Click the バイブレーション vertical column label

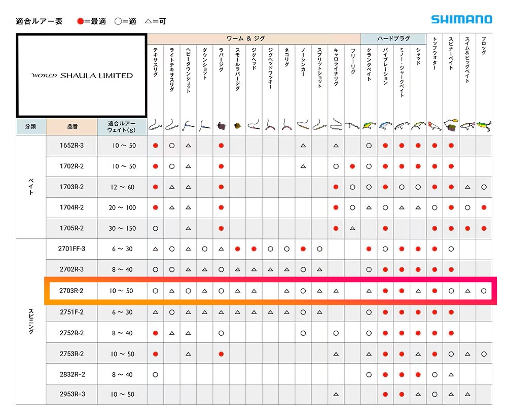coord(385,66)
